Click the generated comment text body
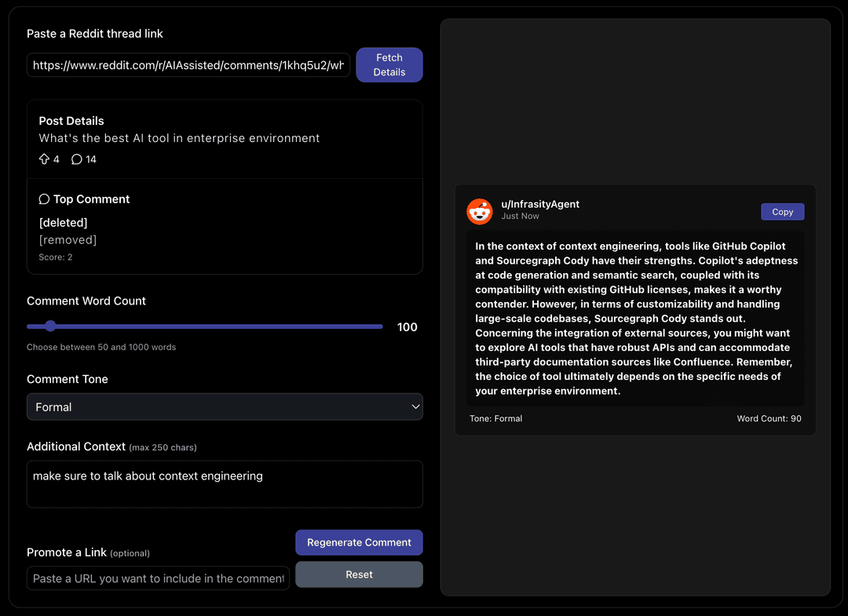 tap(635, 319)
